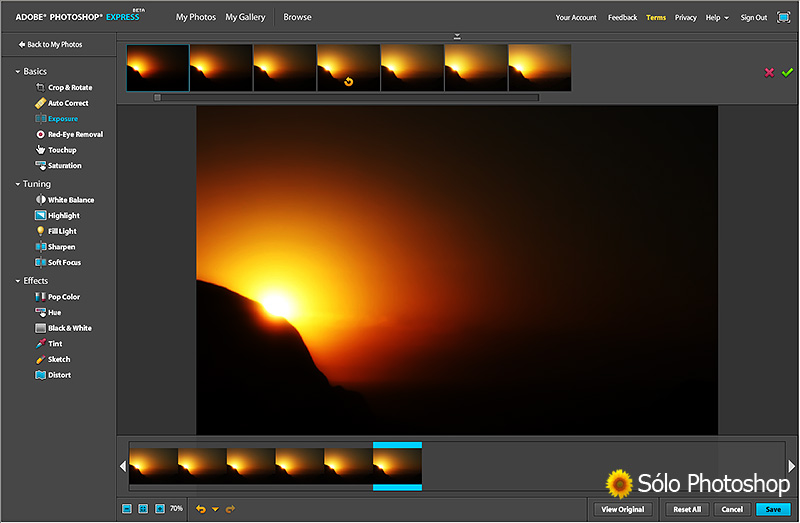The width and height of the screenshot is (800, 523).
Task: Select the Crop & Rotate tool
Action: pyautogui.click(x=69, y=88)
